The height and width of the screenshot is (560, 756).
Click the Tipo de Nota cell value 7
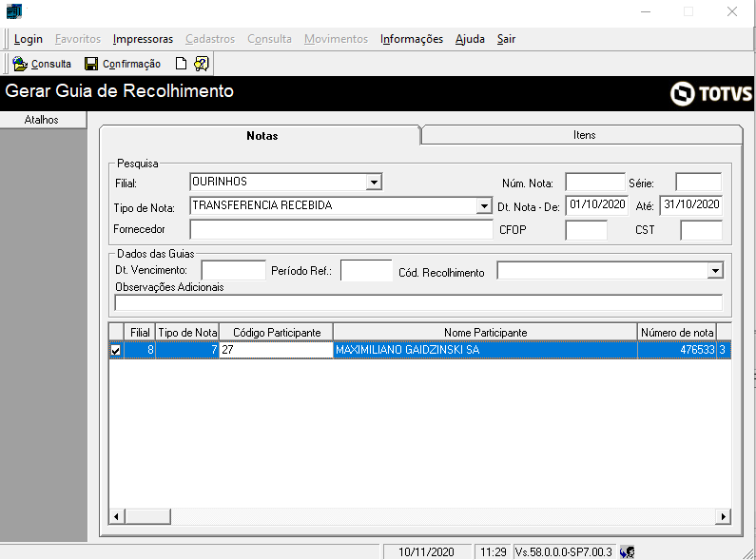point(187,350)
